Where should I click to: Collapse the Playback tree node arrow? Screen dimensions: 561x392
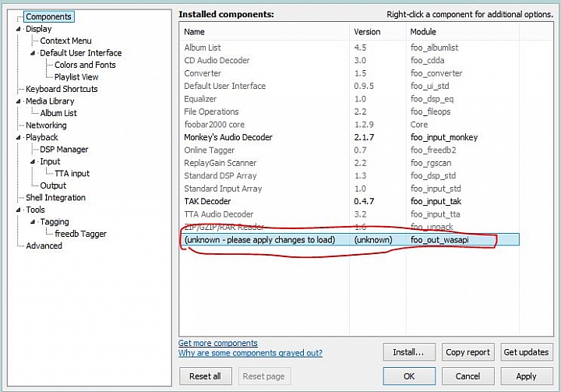pos(18,137)
